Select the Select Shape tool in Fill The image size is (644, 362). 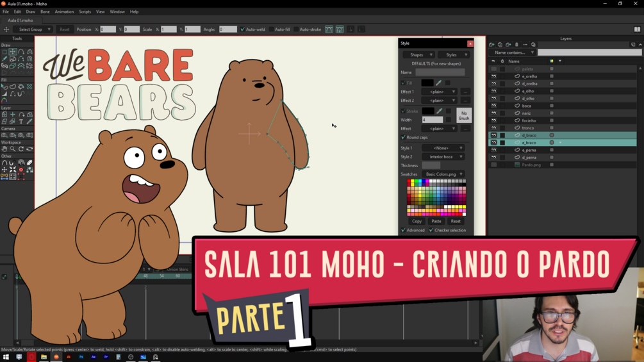(x=4, y=86)
